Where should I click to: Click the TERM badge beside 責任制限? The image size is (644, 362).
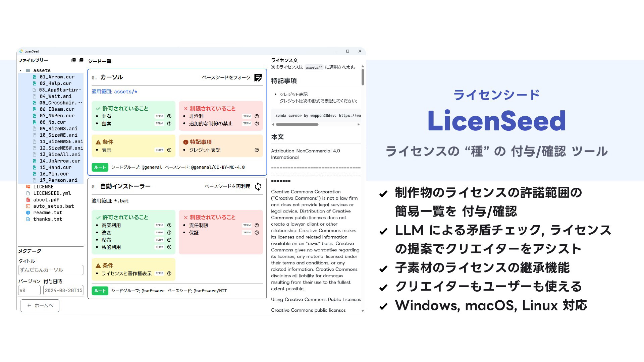(247, 225)
